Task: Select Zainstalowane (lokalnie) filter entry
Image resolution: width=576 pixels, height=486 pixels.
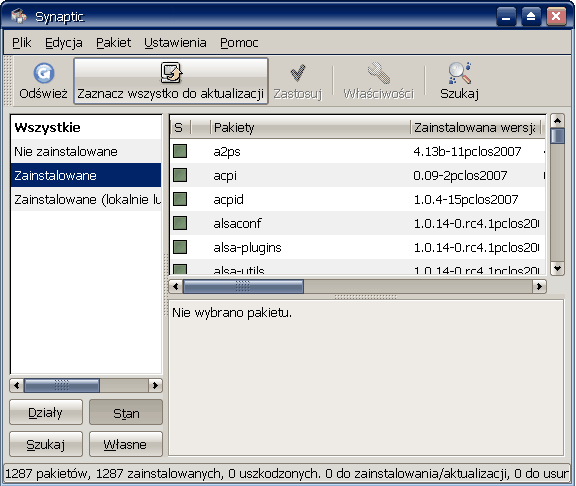Action: (x=86, y=199)
